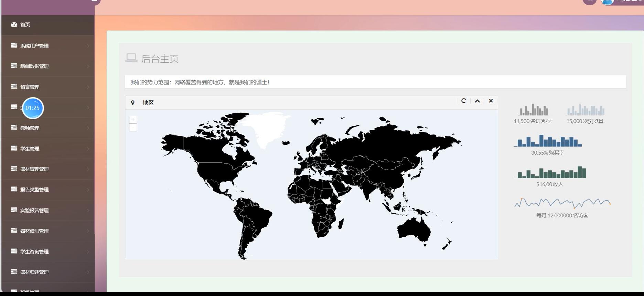Expand the 新闻数据管理 submenu arrow

point(88,66)
